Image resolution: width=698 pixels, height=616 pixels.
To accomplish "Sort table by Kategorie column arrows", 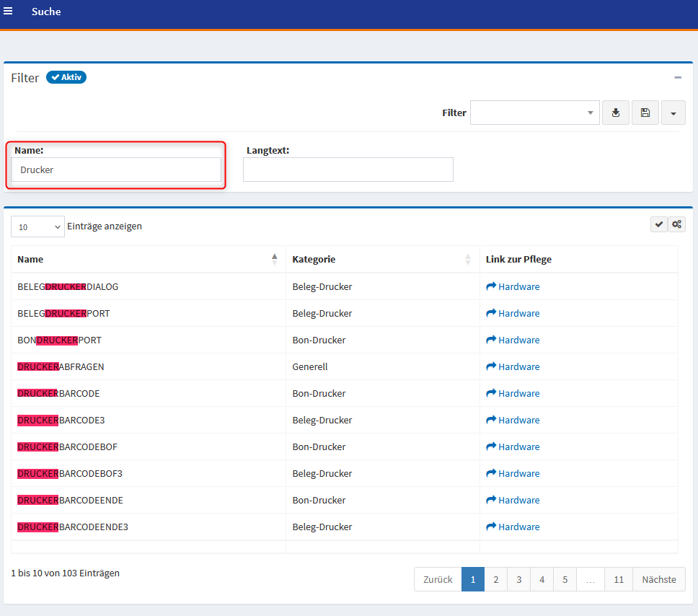I will coord(468,259).
